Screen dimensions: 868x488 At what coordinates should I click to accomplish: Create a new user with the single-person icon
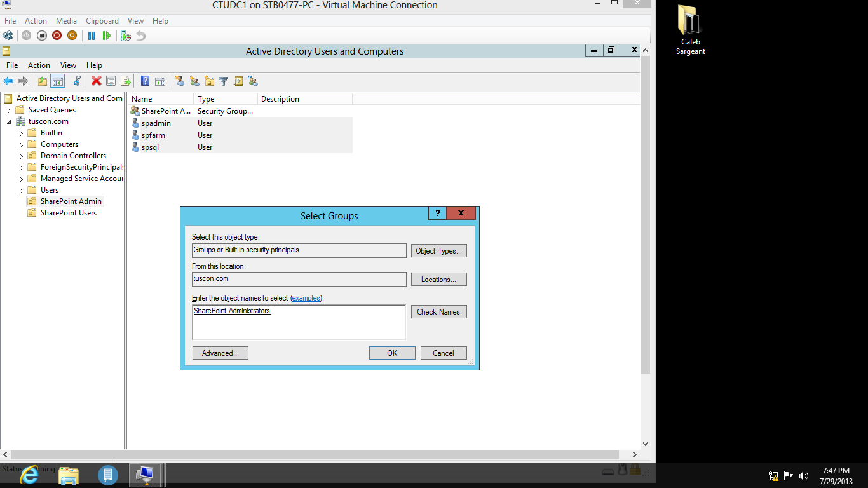[180, 81]
